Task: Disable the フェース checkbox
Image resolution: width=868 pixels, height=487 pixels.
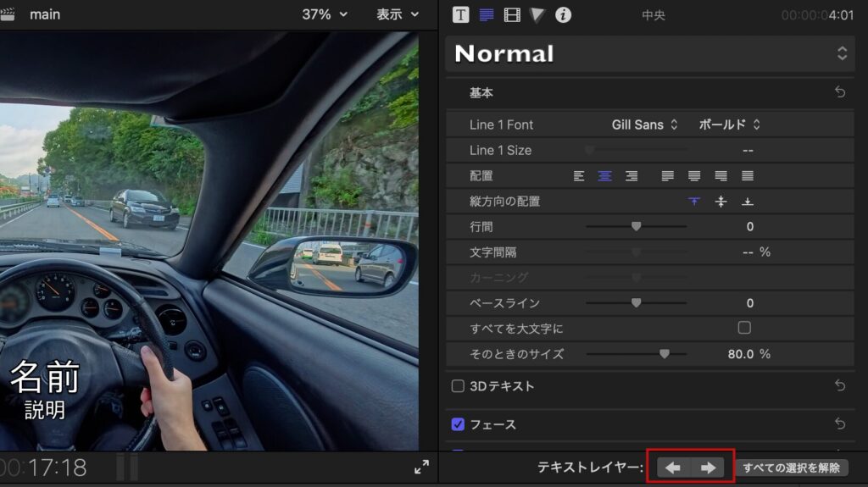Action: coord(458,424)
